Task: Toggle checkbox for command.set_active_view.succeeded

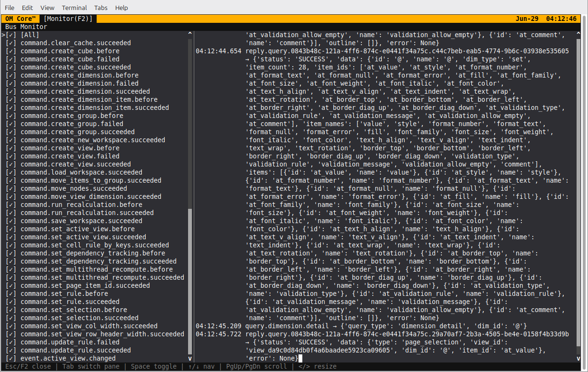Action: 11,237
